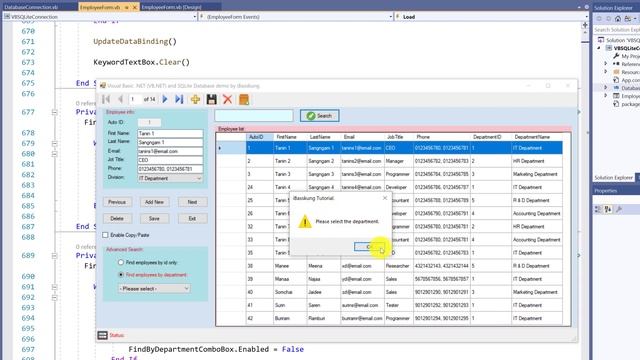Switch Properties to Alphabetical sort icon
The image size is (640, 360).
pyautogui.click(x=608, y=209)
